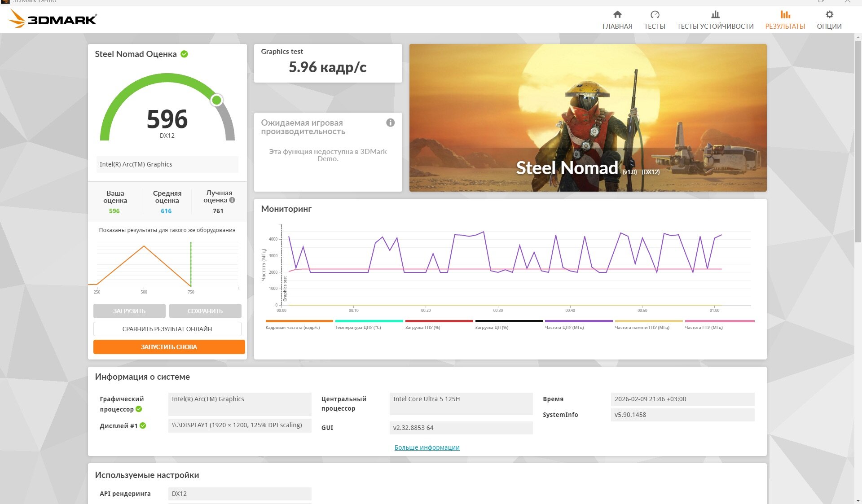This screenshot has height=504, width=862.
Task: Open the Главная home icon
Action: pyautogui.click(x=617, y=15)
